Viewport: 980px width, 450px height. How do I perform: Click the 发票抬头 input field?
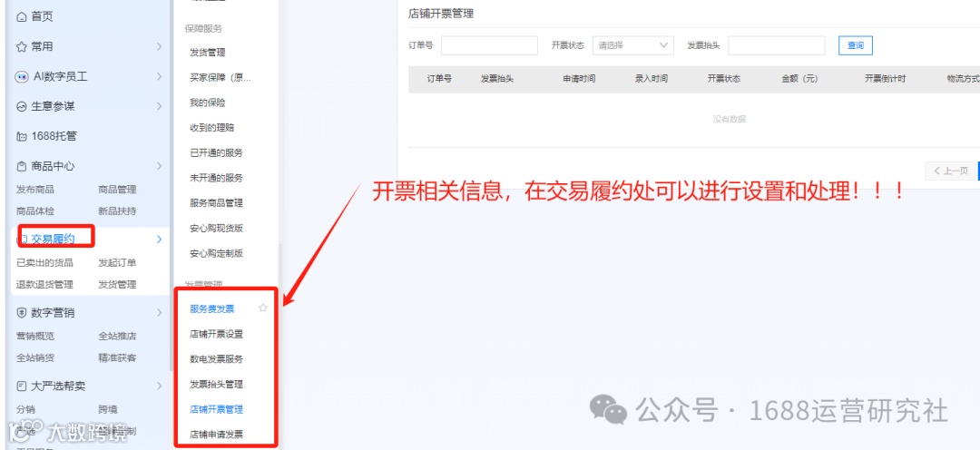pos(776,45)
